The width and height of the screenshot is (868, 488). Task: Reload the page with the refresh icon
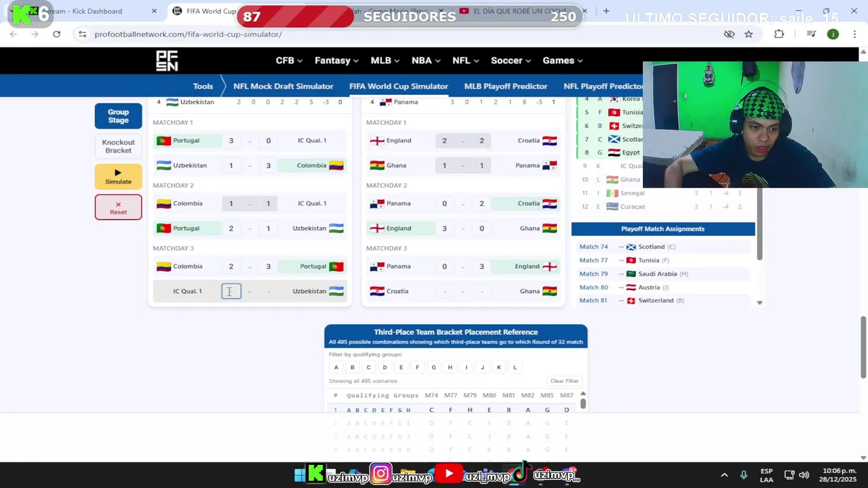pyautogui.click(x=56, y=34)
